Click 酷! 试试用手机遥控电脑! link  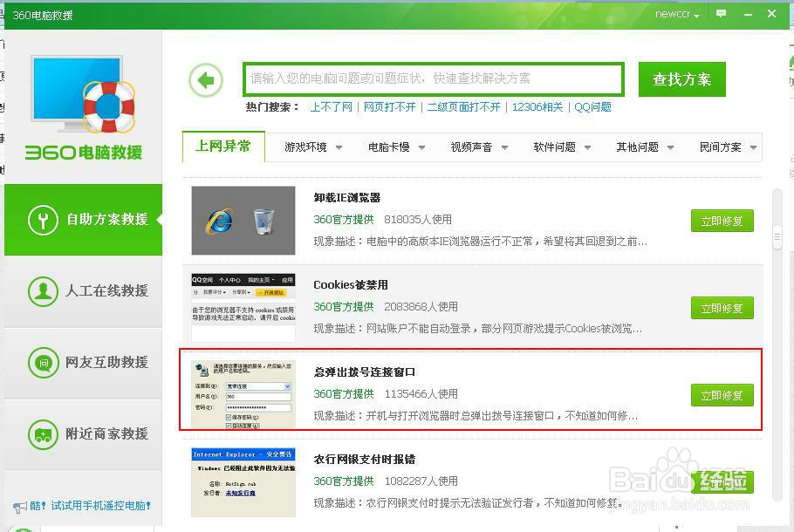pyautogui.click(x=90, y=506)
